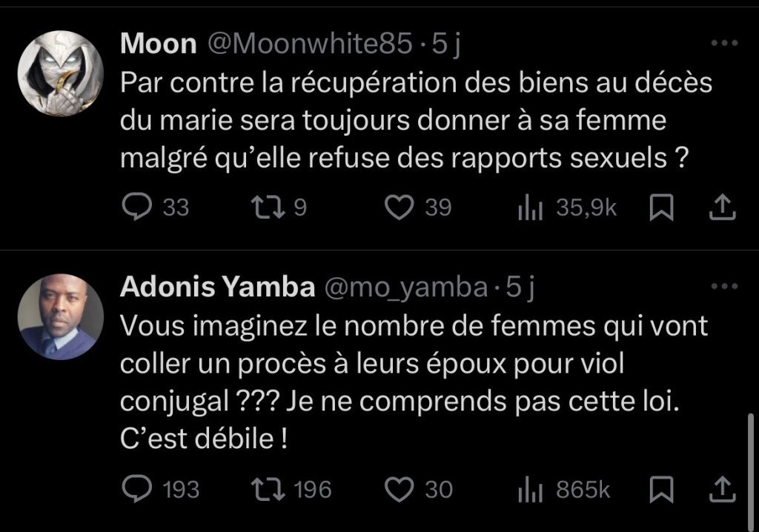Like Moon's tweet
This screenshot has width=759, height=532.
(x=401, y=208)
